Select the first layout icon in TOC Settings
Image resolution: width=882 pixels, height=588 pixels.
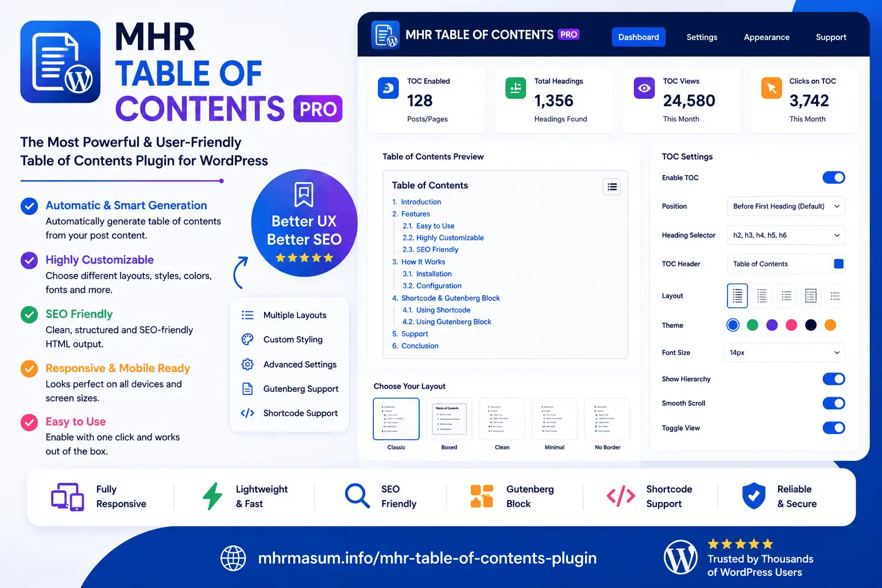(737, 296)
